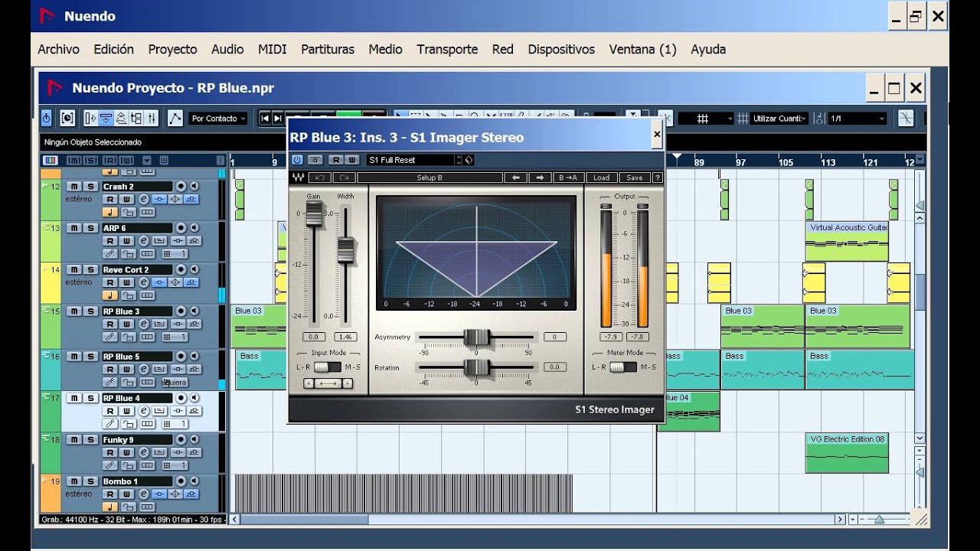Open MIDI channel dropdown on RP Blue 3
Screen dimensions: 980x551
click(175, 337)
